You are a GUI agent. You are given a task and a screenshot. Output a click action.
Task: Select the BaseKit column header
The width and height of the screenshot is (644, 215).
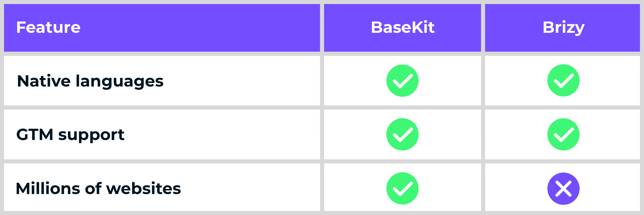point(402,27)
